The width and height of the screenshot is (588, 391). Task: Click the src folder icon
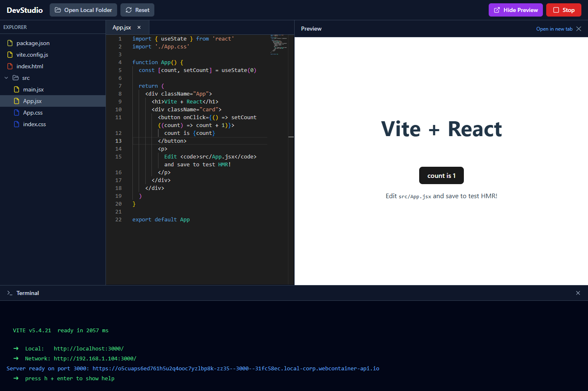pyautogui.click(x=16, y=78)
